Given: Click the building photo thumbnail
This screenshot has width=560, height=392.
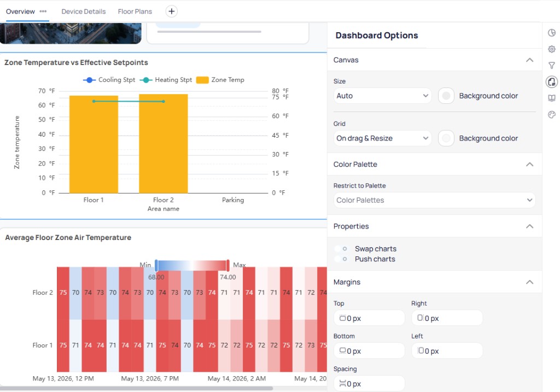Looking at the screenshot, I should [71, 33].
